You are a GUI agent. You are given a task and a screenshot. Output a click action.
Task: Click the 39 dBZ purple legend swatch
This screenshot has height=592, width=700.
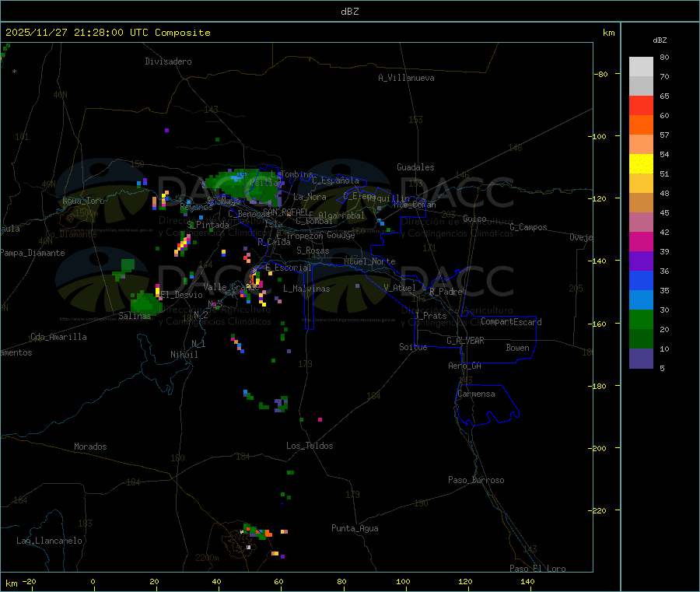[x=641, y=261]
